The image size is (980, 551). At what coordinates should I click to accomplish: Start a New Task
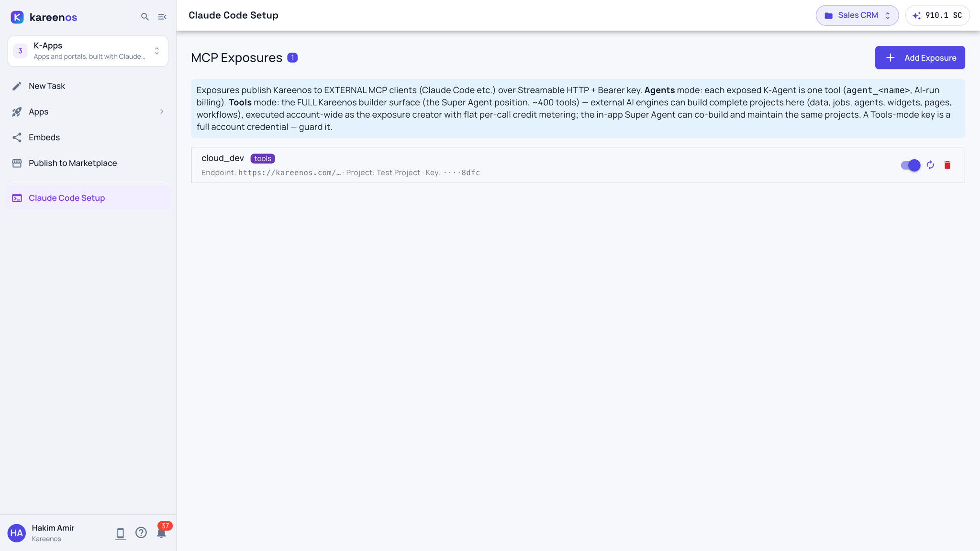[88, 86]
